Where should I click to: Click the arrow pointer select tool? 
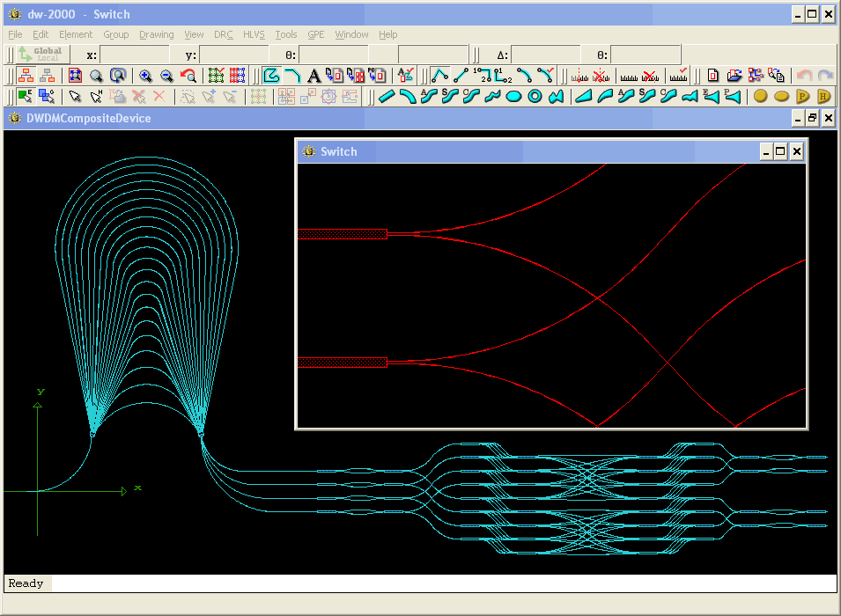[75, 97]
